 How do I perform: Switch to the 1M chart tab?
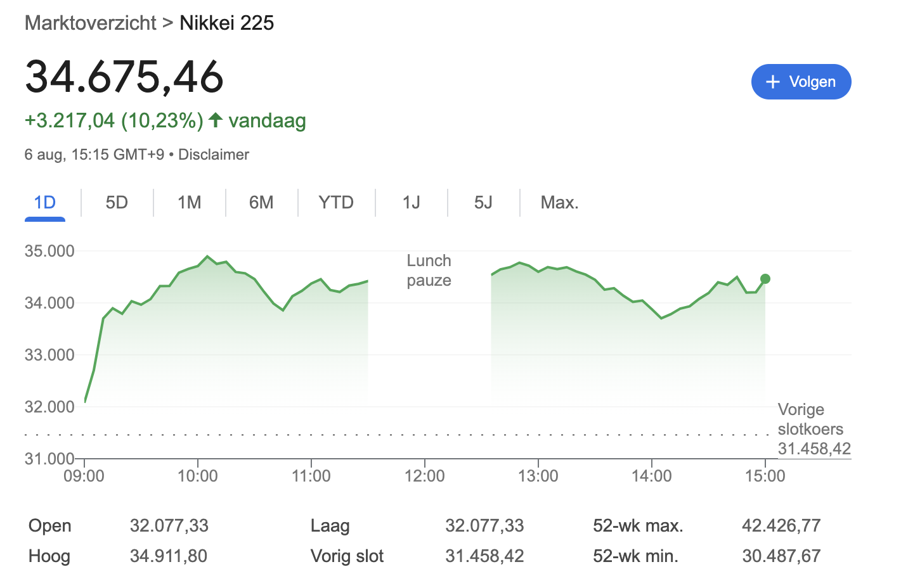[189, 203]
